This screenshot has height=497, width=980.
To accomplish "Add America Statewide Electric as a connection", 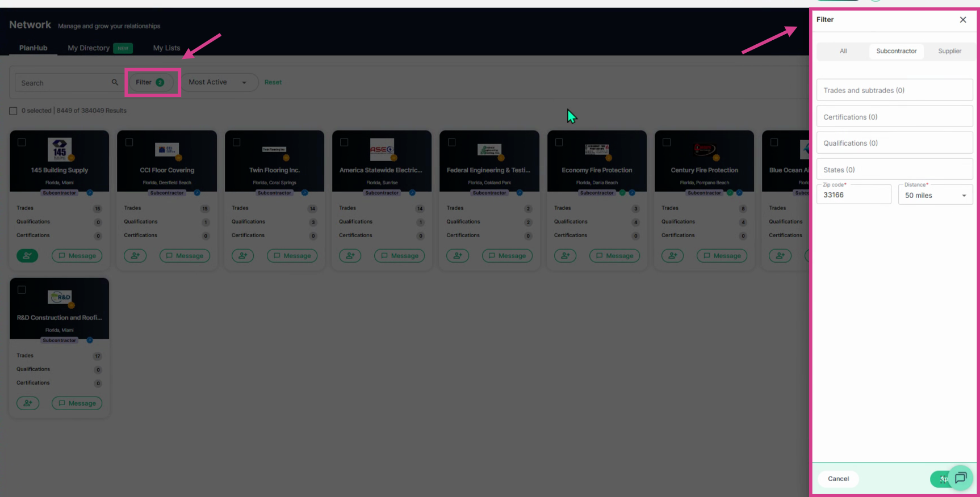I will (350, 256).
